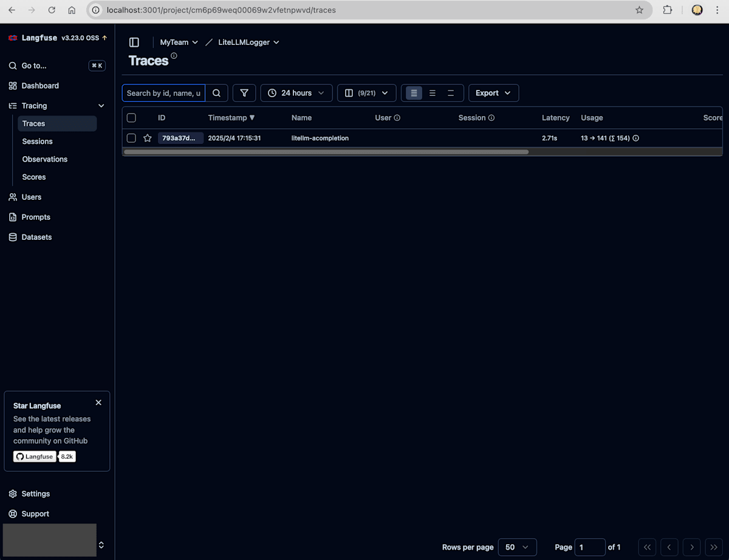The height and width of the screenshot is (560, 729).
Task: Focus the trace search input field
Action: [x=163, y=93]
